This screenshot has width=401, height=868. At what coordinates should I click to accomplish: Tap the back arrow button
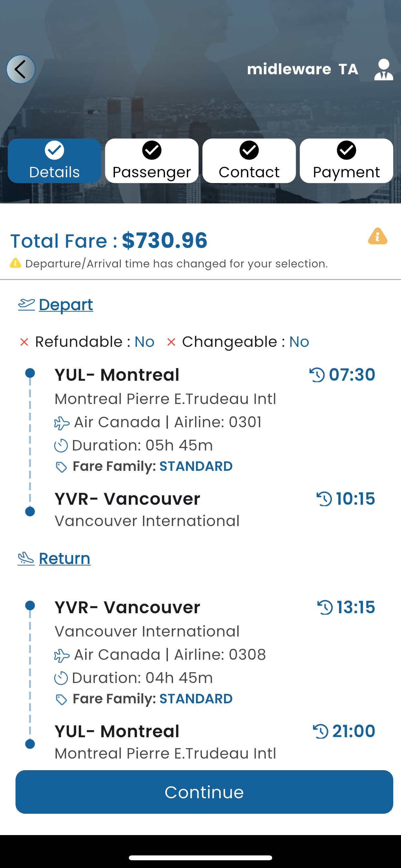pyautogui.click(x=21, y=69)
